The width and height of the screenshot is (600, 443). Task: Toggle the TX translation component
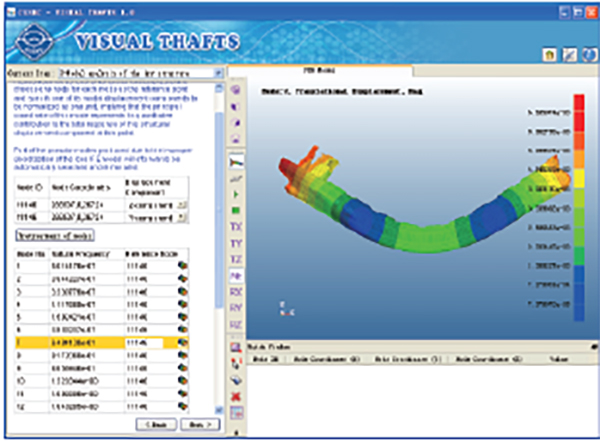click(x=236, y=226)
